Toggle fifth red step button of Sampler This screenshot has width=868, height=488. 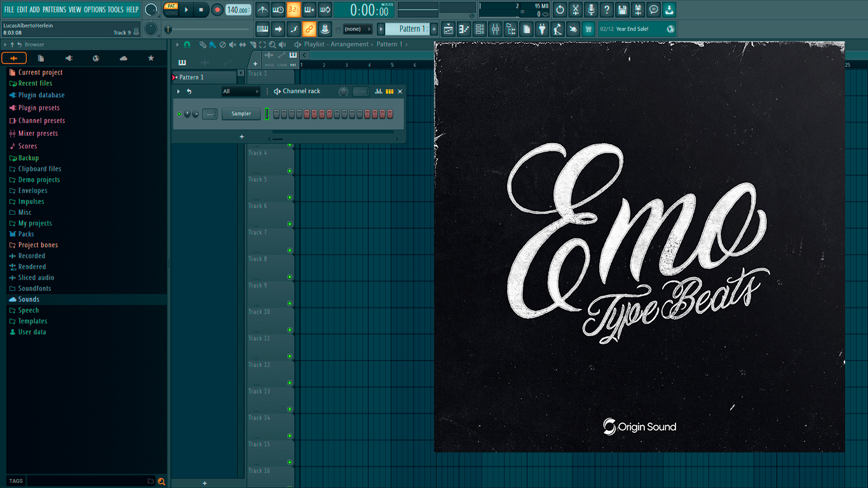point(307,114)
